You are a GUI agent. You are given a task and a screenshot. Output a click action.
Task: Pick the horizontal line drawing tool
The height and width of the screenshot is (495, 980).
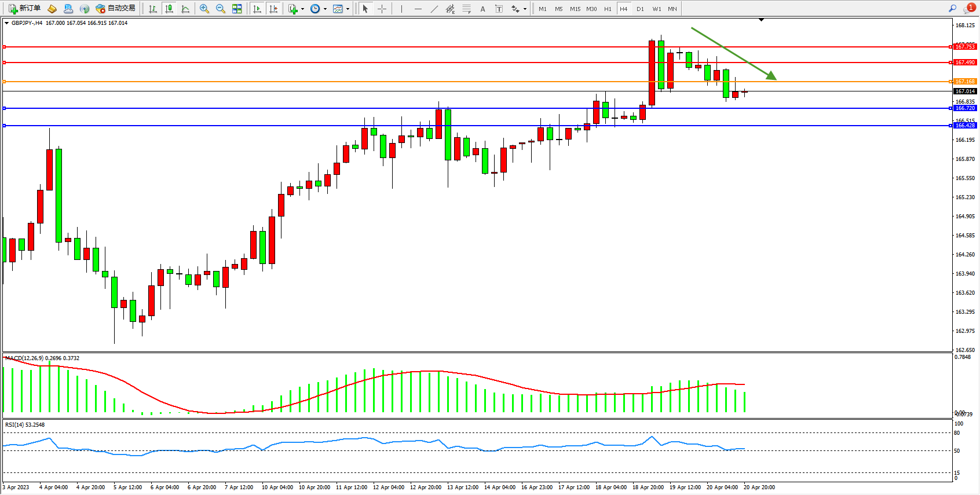pyautogui.click(x=418, y=9)
